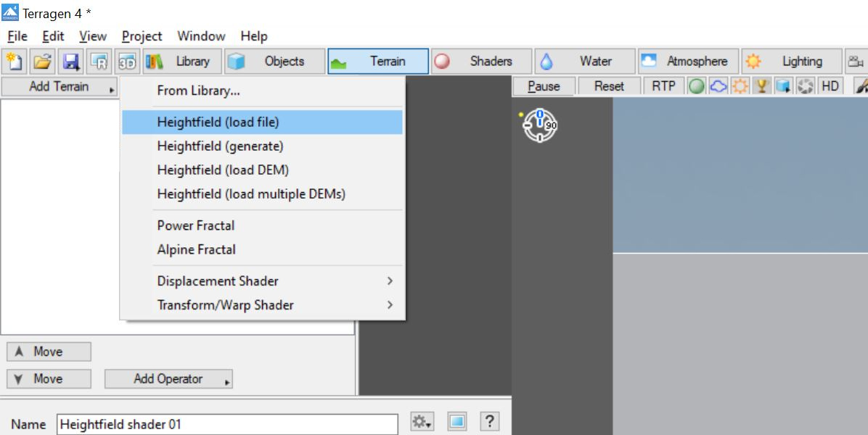The width and height of the screenshot is (868, 435).
Task: Toggle HD mode in the 3D preview
Action: (830, 86)
